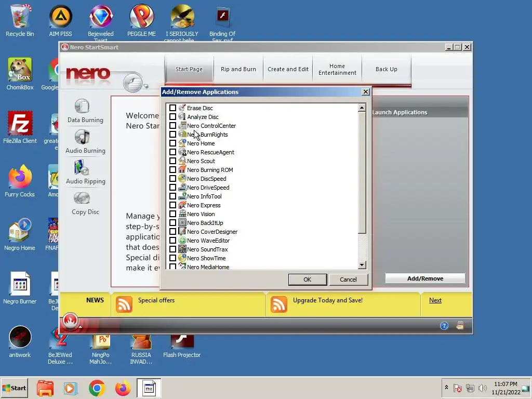
Task: Cancel the Add/Remove Applications dialog
Action: tap(349, 280)
